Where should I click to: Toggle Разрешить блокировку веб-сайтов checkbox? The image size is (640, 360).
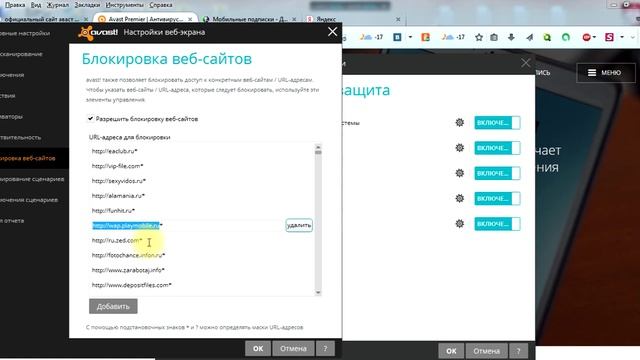coord(90,119)
